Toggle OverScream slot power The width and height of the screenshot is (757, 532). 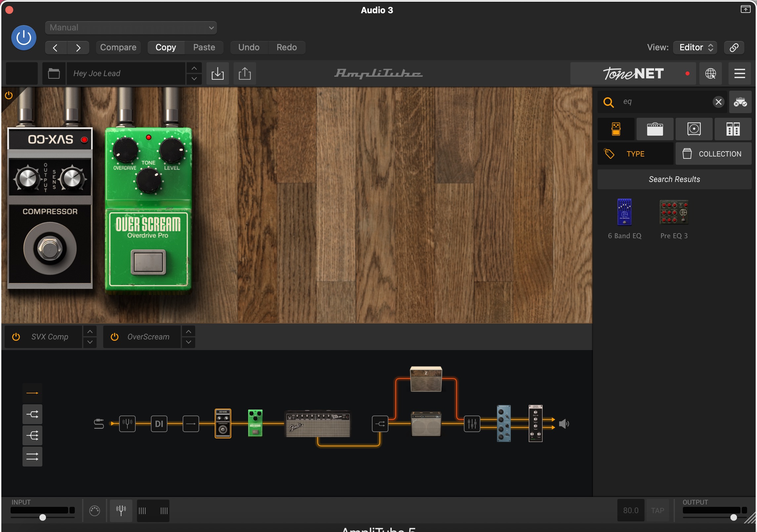tap(114, 337)
